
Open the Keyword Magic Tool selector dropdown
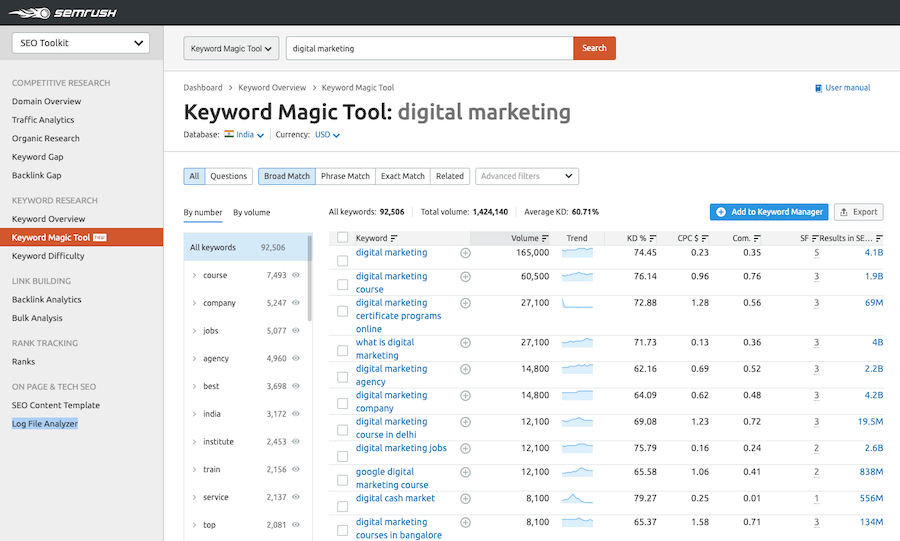[231, 48]
